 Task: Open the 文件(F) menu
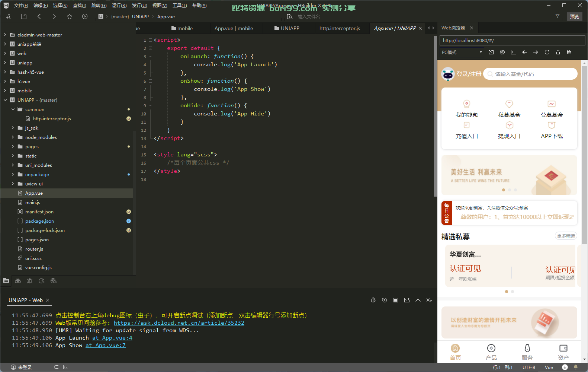[x=21, y=5]
